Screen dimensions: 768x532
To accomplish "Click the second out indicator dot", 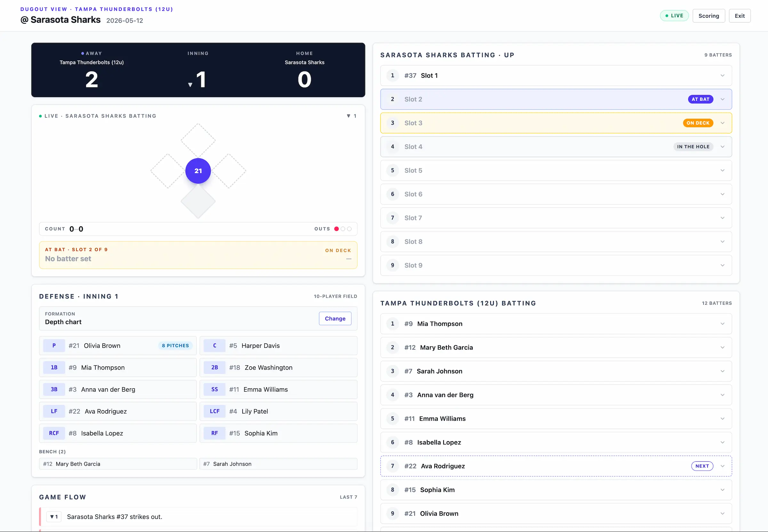I will tap(343, 229).
